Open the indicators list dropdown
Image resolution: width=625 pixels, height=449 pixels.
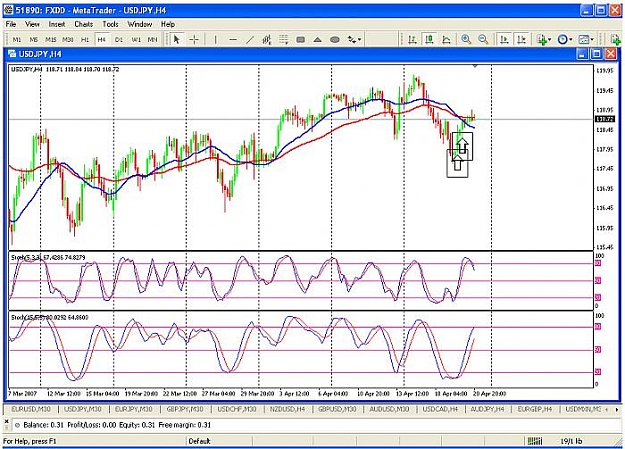544,39
